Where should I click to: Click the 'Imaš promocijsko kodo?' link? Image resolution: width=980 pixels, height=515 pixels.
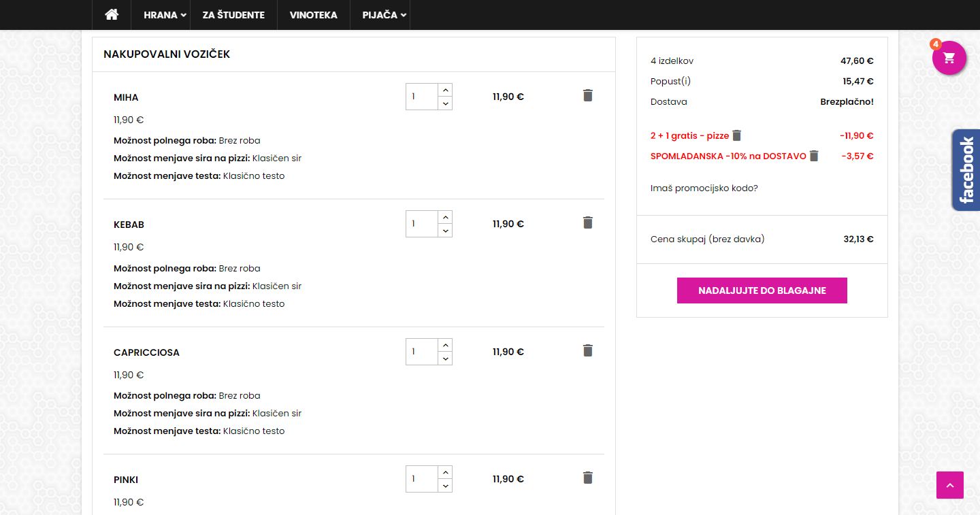[x=704, y=188]
